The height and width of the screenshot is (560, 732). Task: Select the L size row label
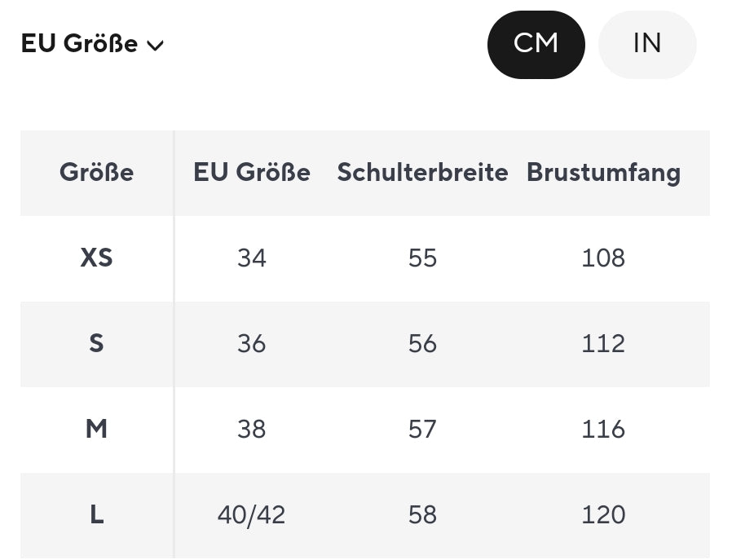click(96, 515)
